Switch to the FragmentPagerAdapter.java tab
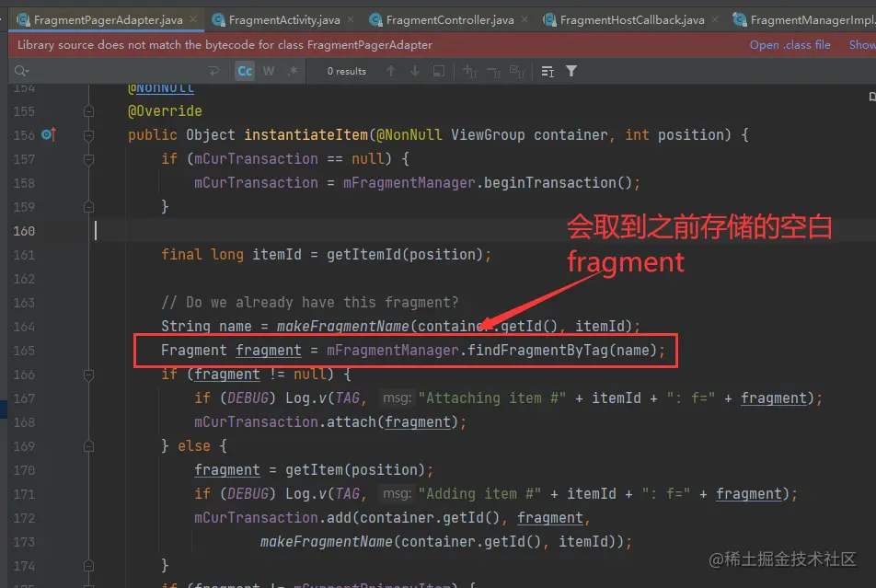 tap(107, 20)
